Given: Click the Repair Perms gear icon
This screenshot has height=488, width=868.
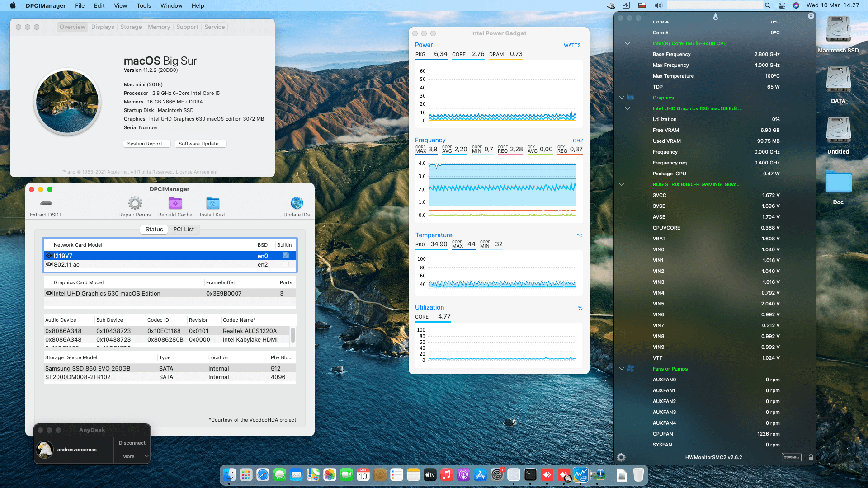Looking at the screenshot, I should [135, 203].
